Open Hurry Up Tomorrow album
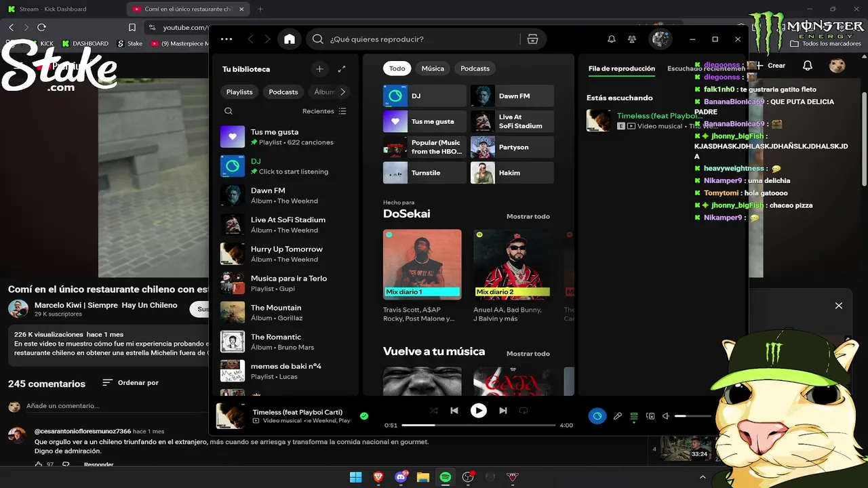This screenshot has height=488, width=868. tap(286, 253)
